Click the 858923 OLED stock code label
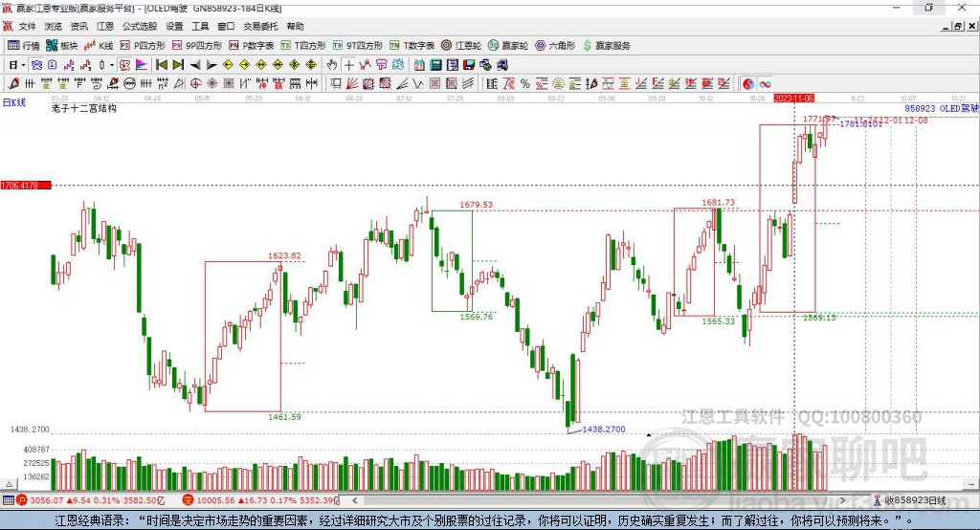Screen dimensions: 980x530 point(942,109)
